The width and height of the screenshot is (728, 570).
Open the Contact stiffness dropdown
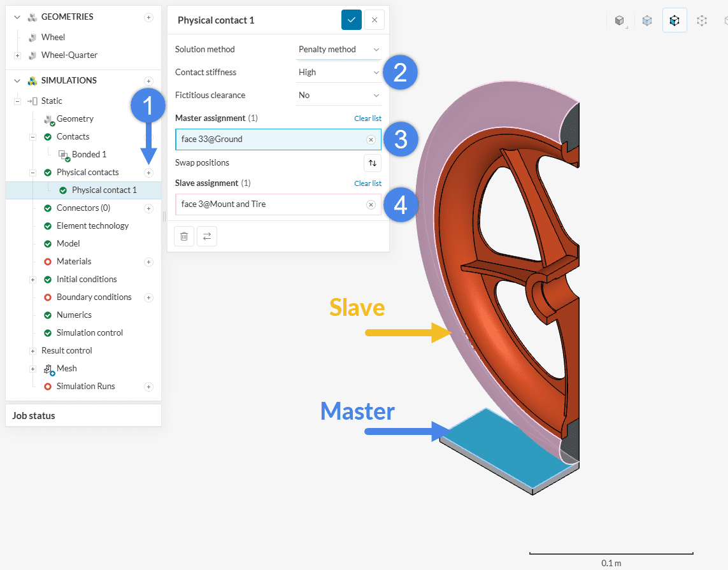click(339, 73)
